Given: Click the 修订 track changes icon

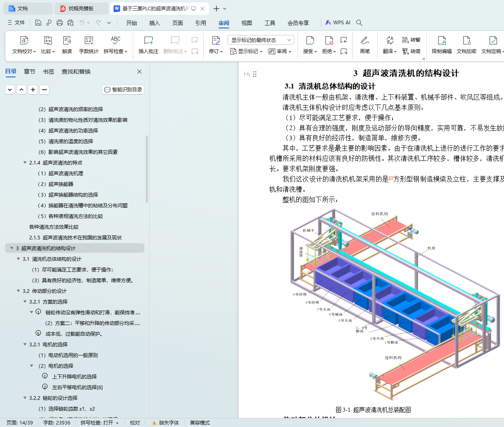Looking at the screenshot, I should [216, 41].
